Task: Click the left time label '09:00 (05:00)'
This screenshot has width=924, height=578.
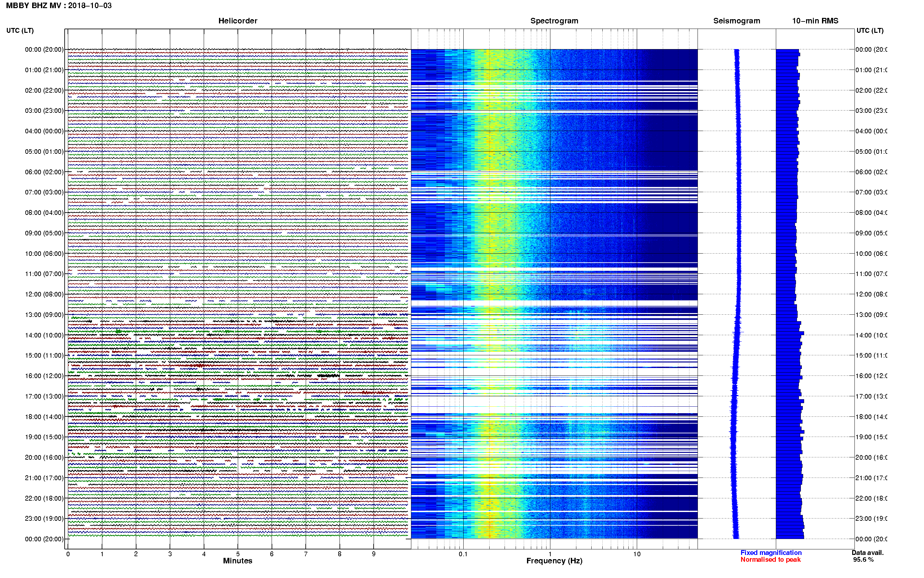Action: (x=44, y=233)
